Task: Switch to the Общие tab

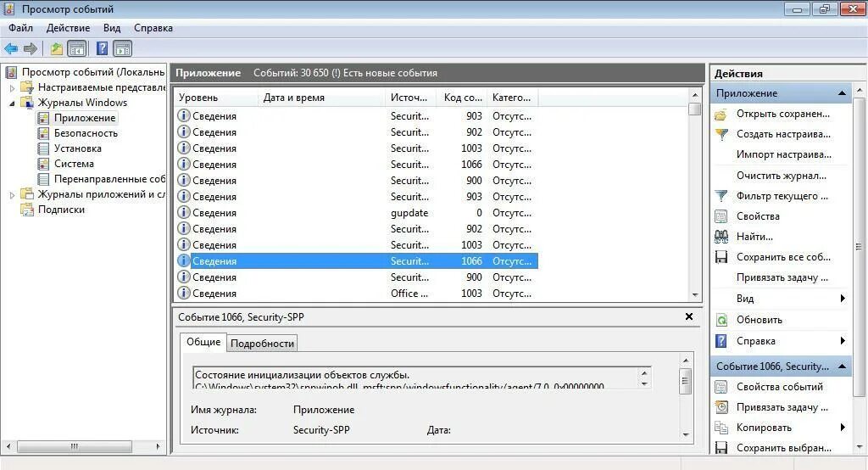Action: (x=203, y=342)
